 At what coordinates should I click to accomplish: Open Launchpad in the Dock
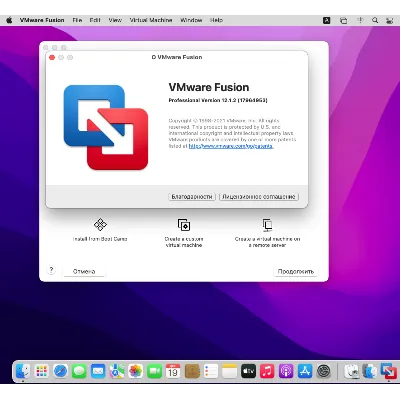[42, 371]
